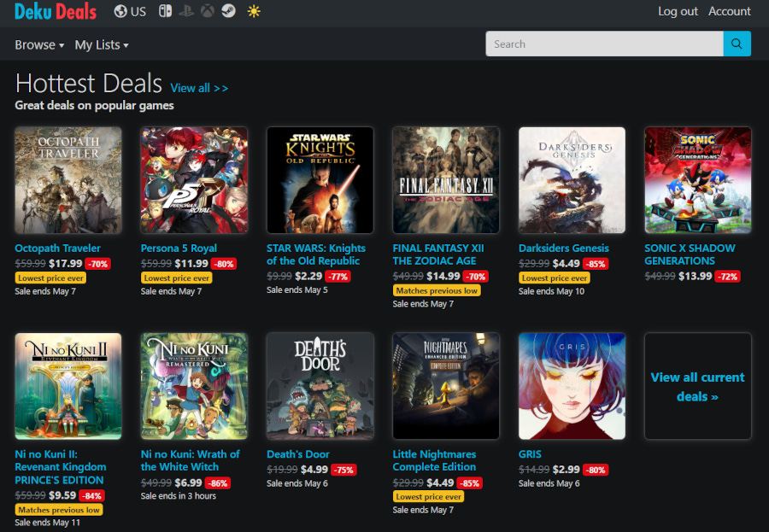Click the Deku Deals logo
This screenshot has height=532, width=769.
tap(56, 11)
